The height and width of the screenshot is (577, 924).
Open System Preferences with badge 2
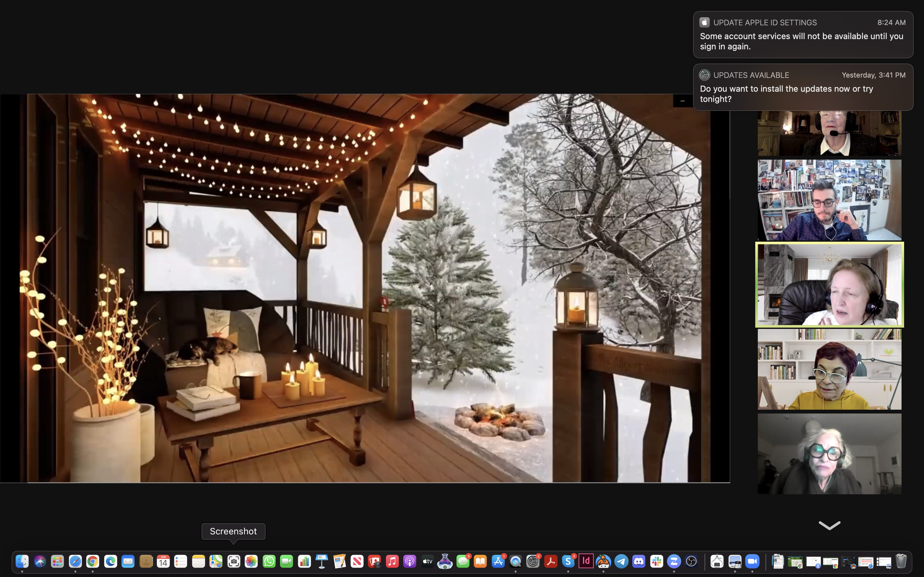coord(533,561)
